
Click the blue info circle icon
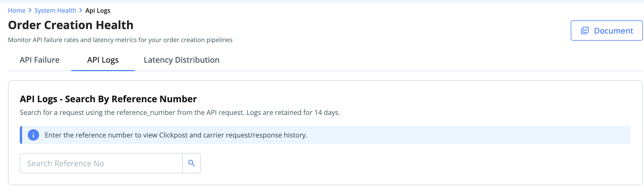pos(33,135)
